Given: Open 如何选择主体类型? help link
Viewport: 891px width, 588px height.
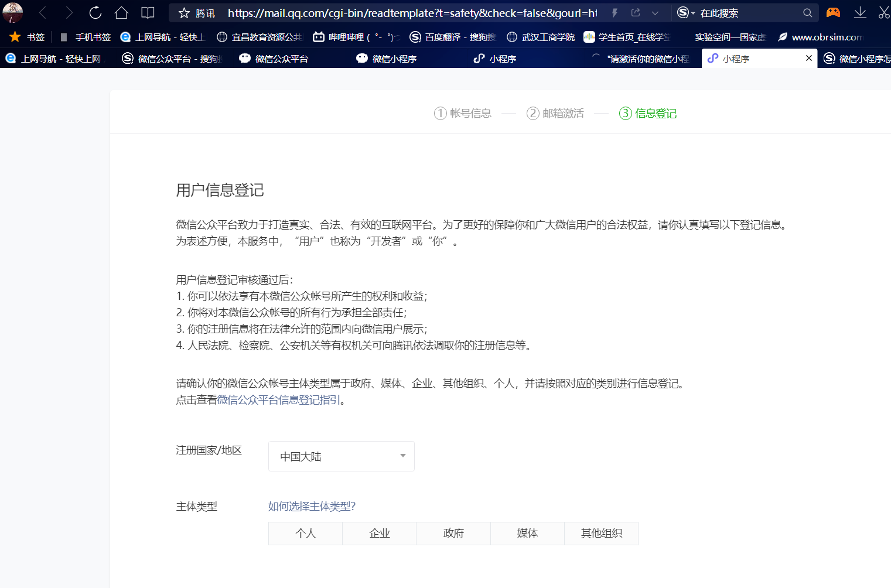Looking at the screenshot, I should tap(312, 507).
